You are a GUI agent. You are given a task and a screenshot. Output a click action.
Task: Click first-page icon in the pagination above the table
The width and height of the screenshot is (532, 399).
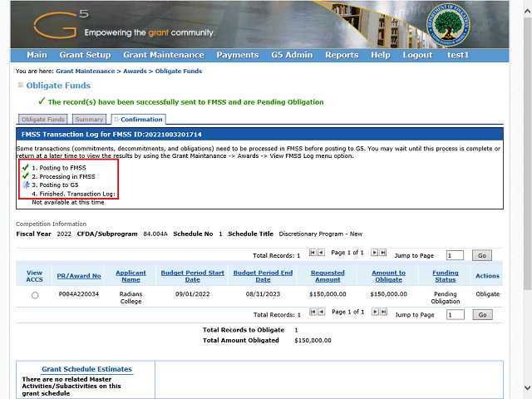click(313, 252)
